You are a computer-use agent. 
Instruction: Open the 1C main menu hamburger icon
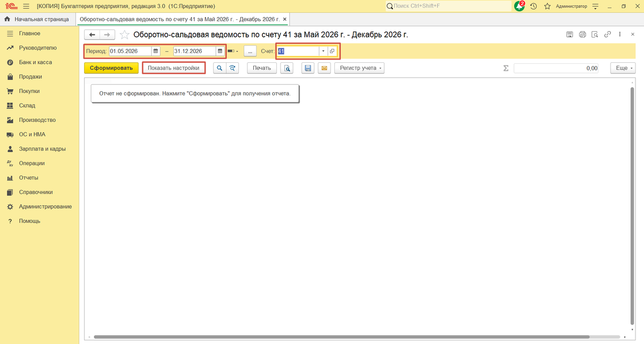pyautogui.click(x=26, y=6)
